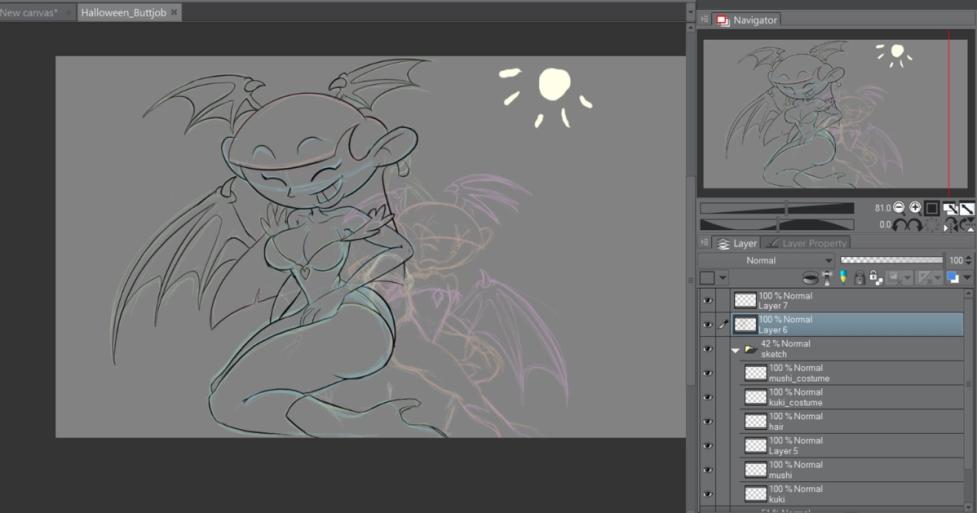Click the zoom out magnifier in Navigator
This screenshot has width=977, height=513.
point(898,208)
